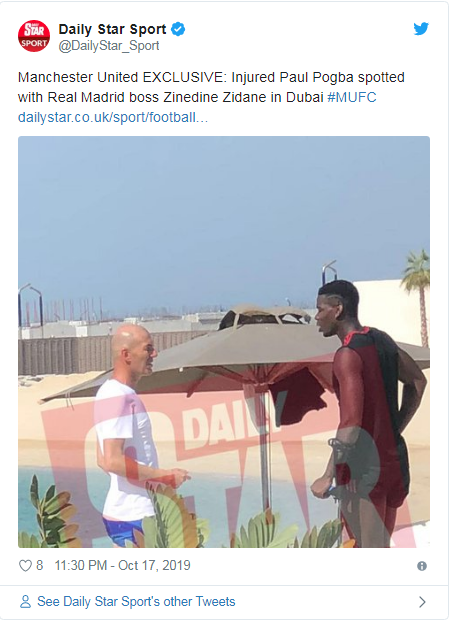Open the #MUFC hashtag
Image resolution: width=450 pixels, height=621 pixels.
point(352,97)
